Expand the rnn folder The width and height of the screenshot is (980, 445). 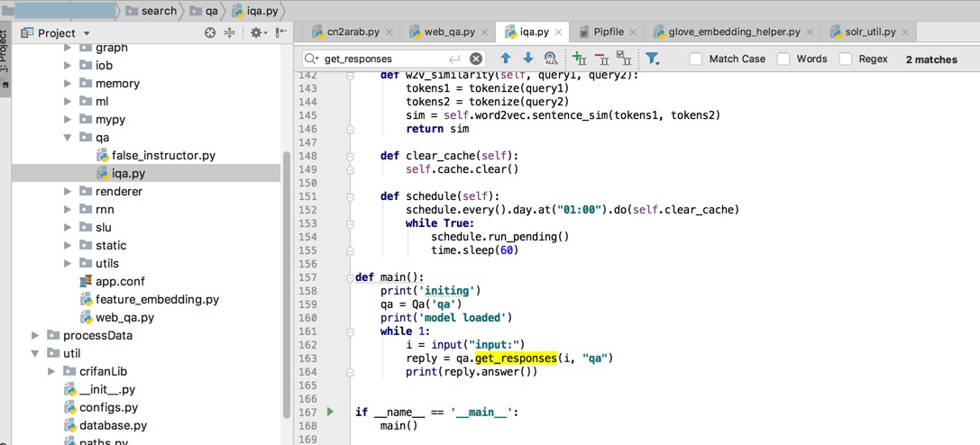pyautogui.click(x=69, y=209)
